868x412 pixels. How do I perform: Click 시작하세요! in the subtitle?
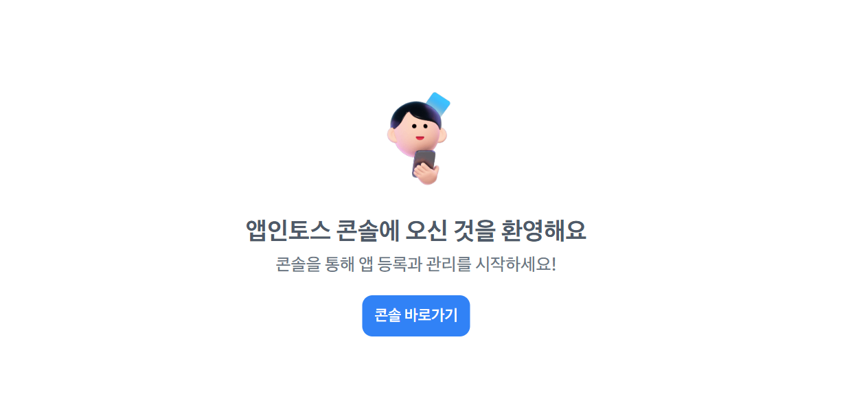point(516,264)
